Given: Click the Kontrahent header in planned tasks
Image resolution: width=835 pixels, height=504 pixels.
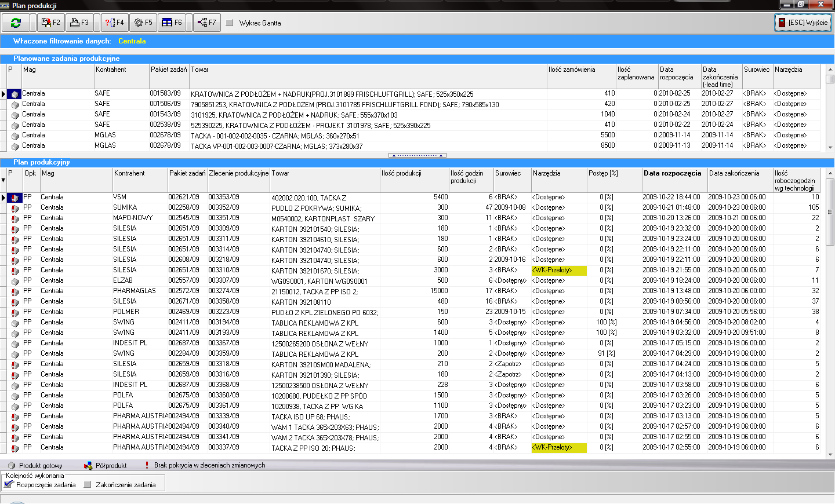Looking at the screenshot, I should tap(111, 70).
